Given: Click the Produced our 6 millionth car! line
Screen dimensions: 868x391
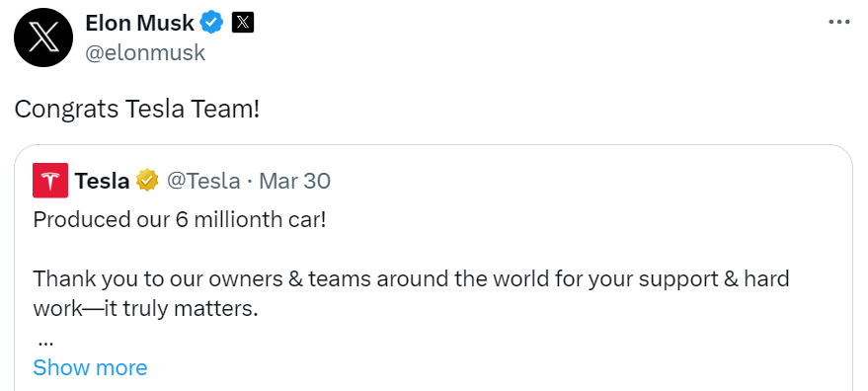Looking at the screenshot, I should [x=180, y=220].
